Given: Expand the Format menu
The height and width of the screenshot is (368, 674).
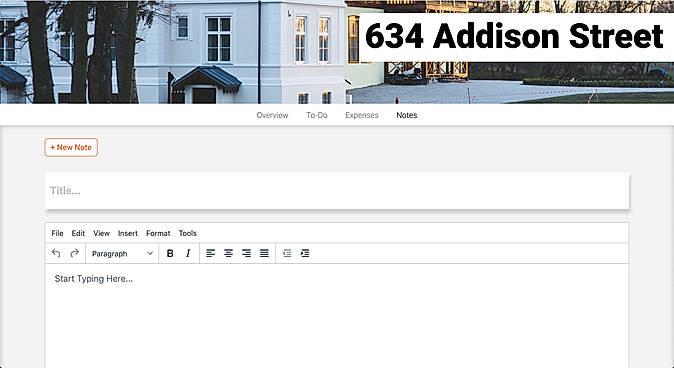Looking at the screenshot, I should coord(158,233).
